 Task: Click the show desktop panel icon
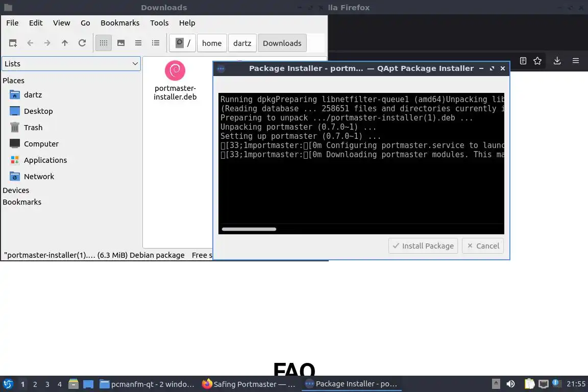point(88,384)
